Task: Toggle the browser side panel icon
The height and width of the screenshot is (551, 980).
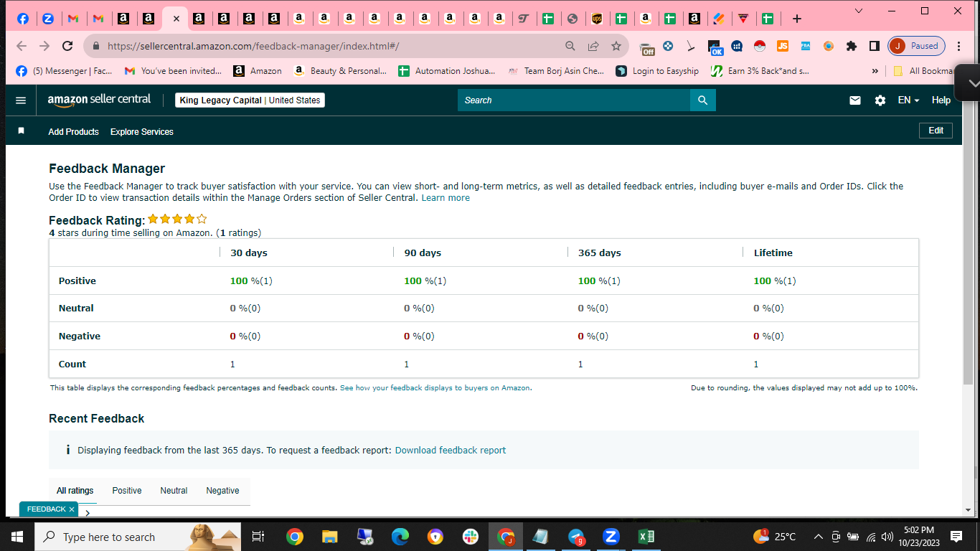Action: tap(874, 46)
